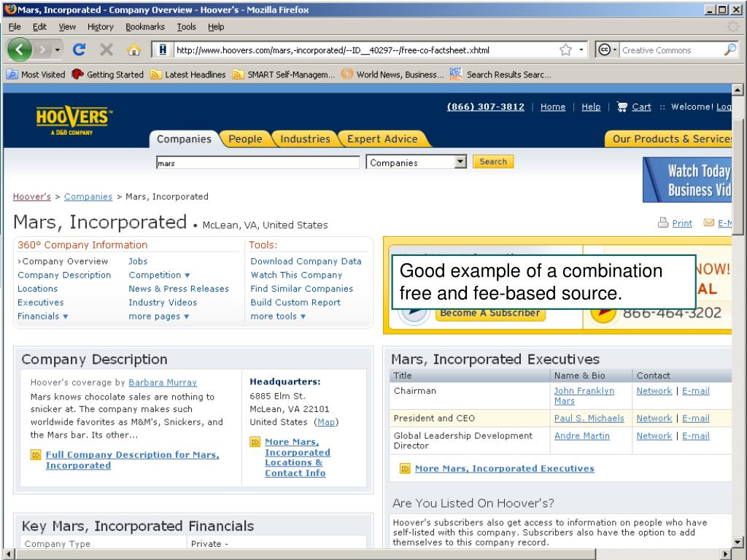Click the address bar URL field
Screen dimensions: 747x560
click(x=365, y=50)
